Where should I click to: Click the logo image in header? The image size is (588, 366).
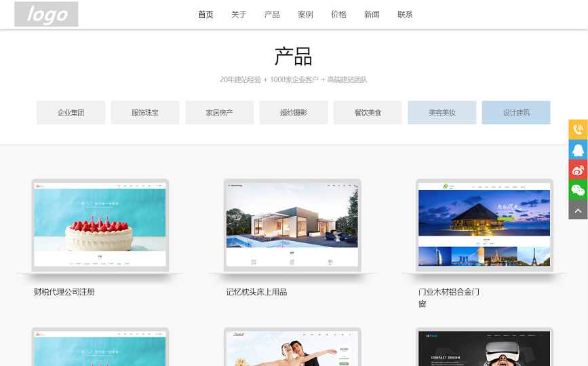point(46,14)
